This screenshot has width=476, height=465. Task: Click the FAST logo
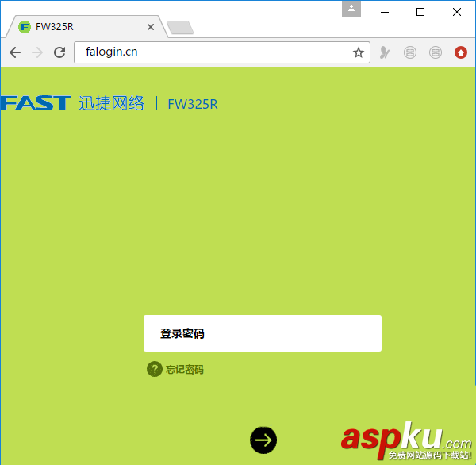pos(36,102)
